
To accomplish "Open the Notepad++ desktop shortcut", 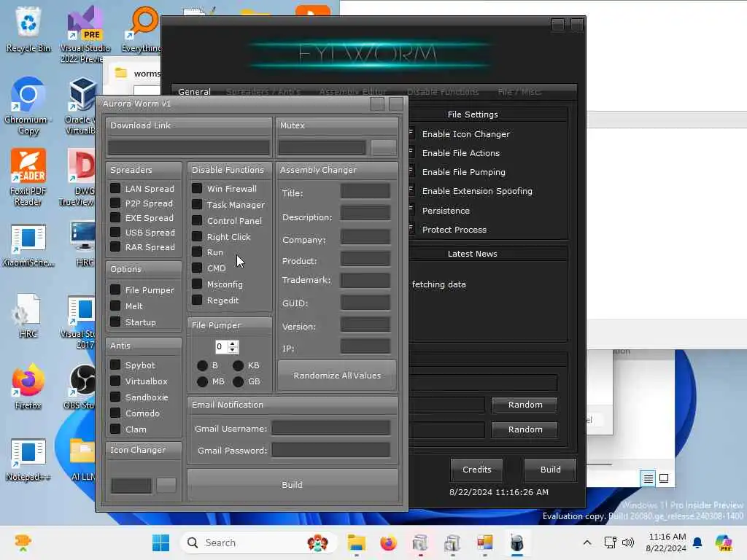I will [28, 459].
